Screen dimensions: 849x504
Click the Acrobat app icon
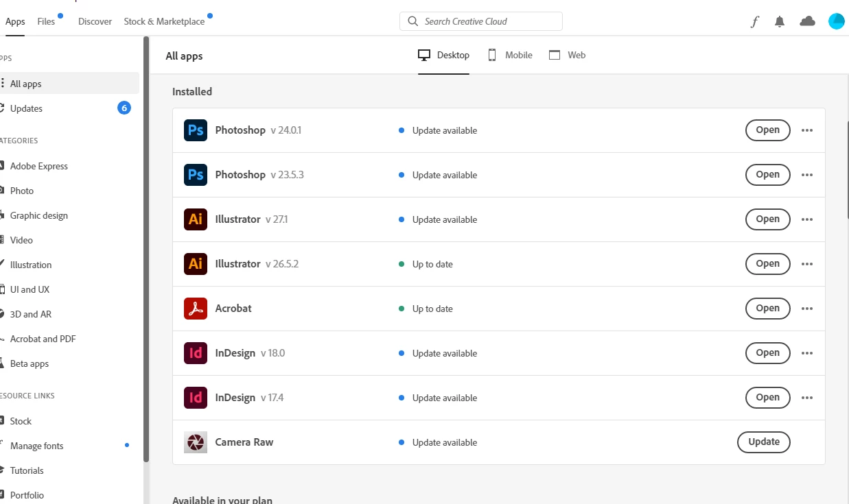[x=196, y=309]
